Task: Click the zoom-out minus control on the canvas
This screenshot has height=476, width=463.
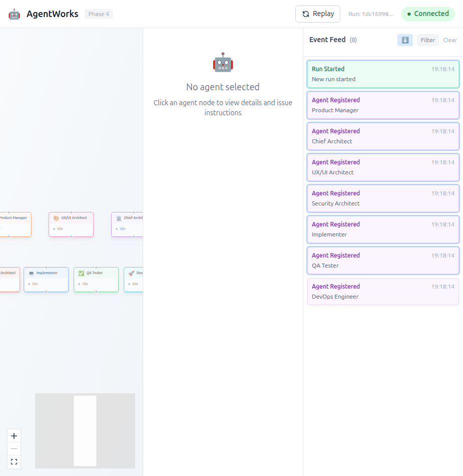Action: pos(14,449)
